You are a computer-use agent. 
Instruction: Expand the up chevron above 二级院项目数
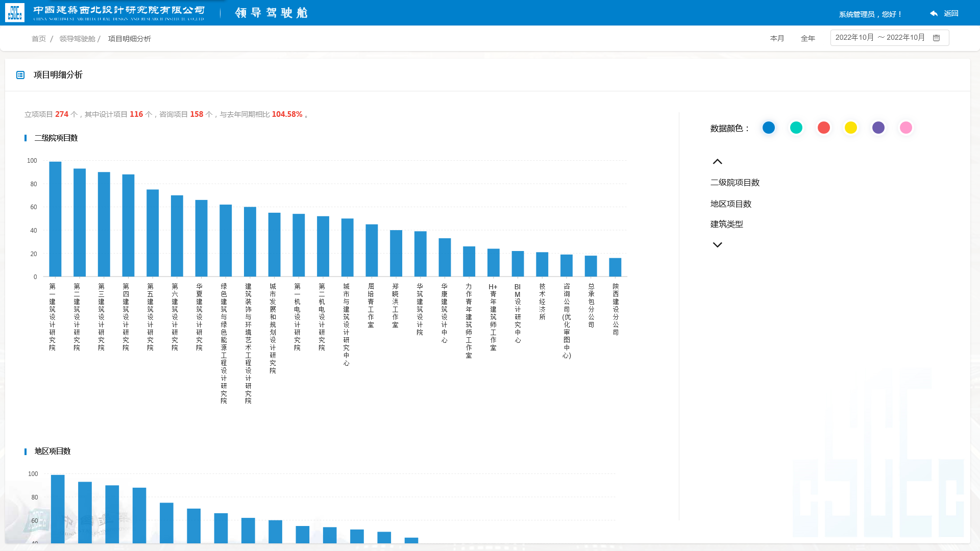717,162
